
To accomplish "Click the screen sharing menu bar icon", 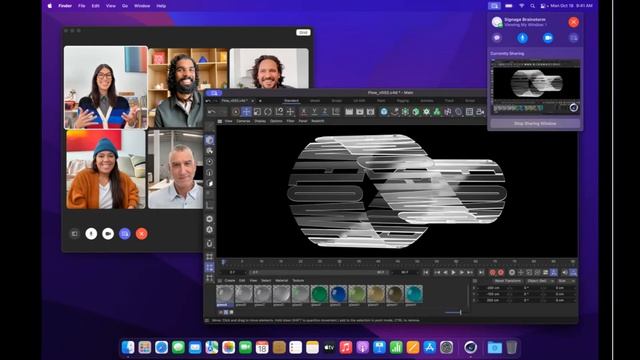I will [494, 6].
